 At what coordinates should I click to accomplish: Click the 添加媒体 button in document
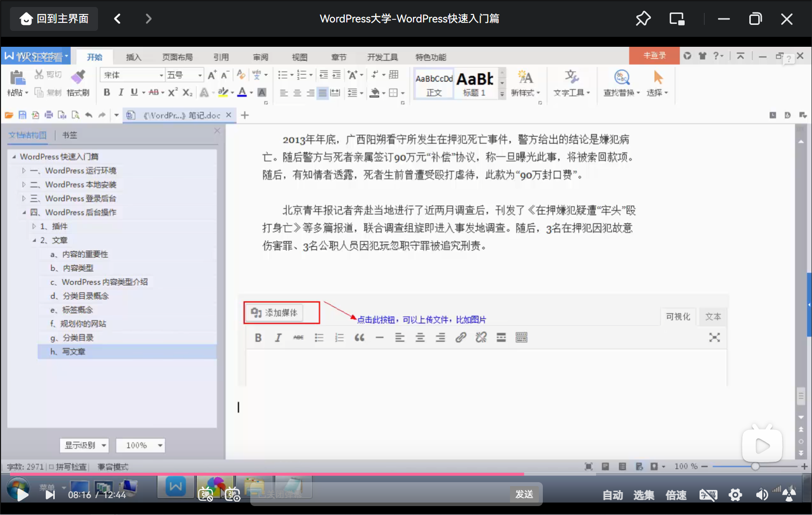tap(274, 312)
